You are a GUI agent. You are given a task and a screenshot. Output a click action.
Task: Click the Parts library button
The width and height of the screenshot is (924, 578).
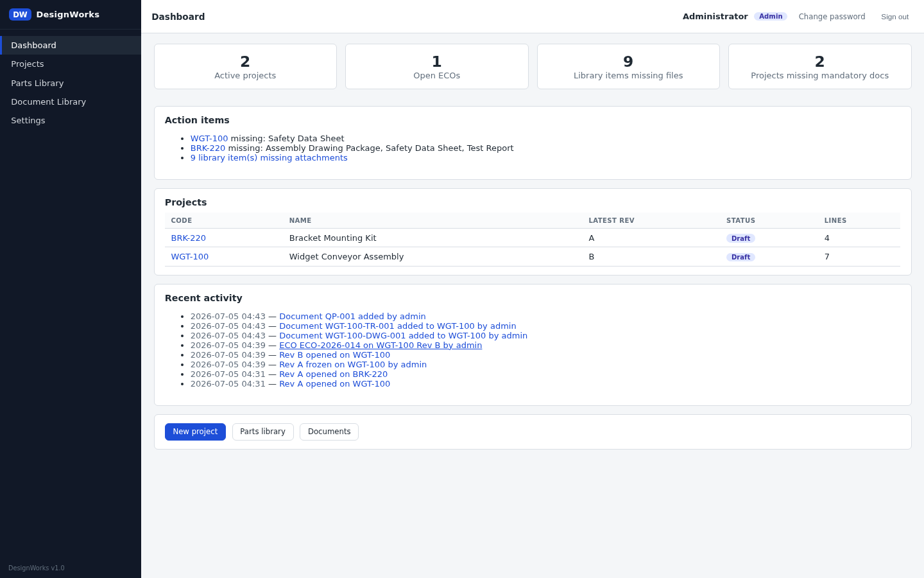pos(262,432)
